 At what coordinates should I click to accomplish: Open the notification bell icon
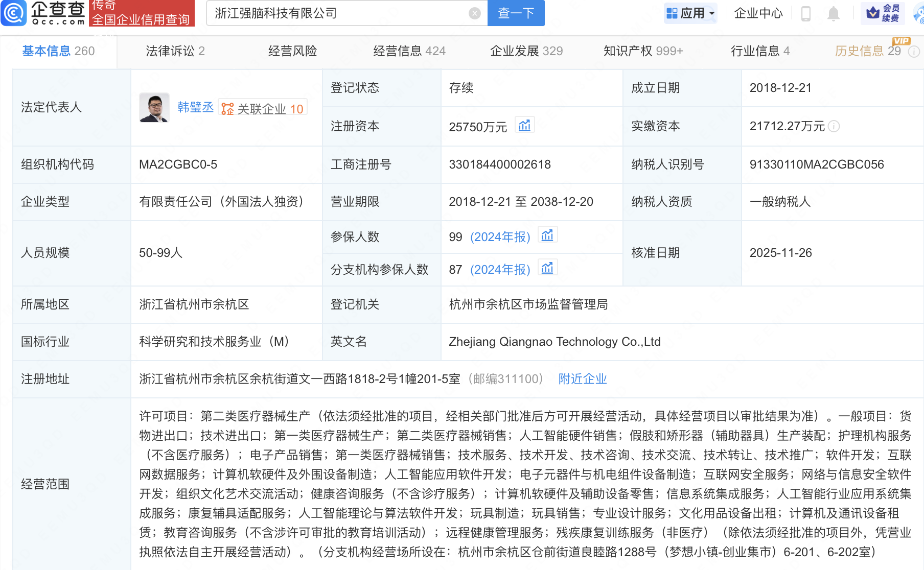(x=834, y=14)
